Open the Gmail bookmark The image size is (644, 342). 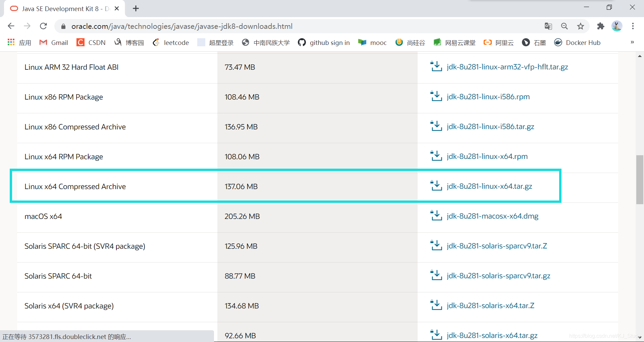pyautogui.click(x=54, y=43)
